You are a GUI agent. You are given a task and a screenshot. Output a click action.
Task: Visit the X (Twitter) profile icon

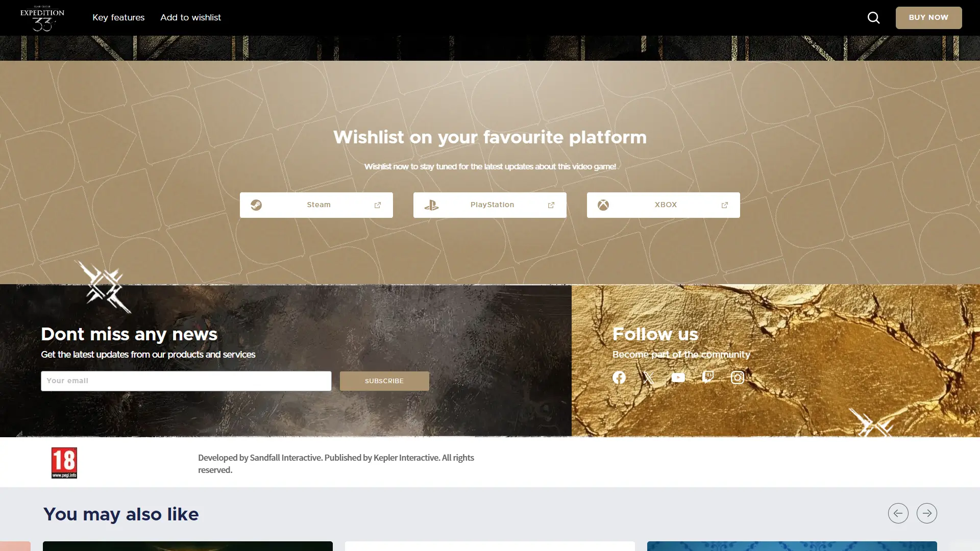click(x=649, y=378)
